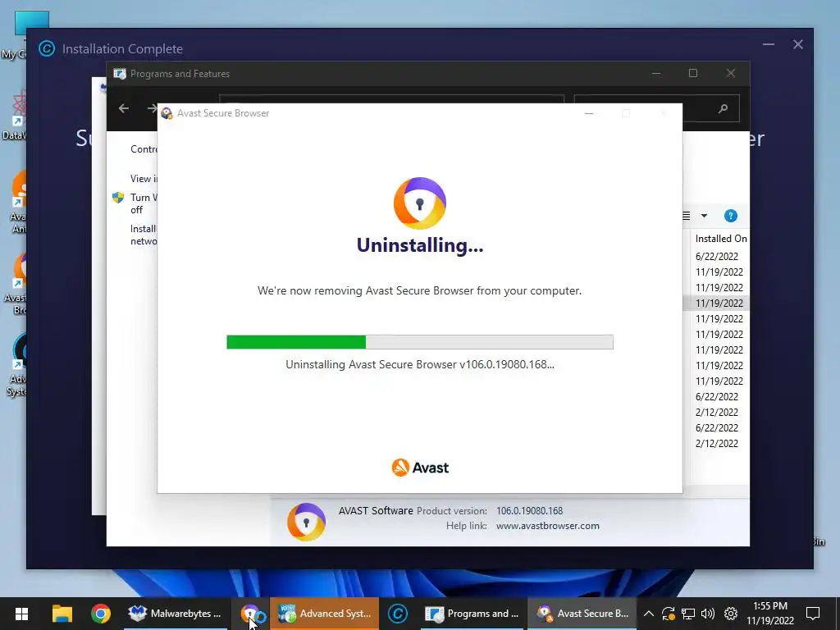Image resolution: width=840 pixels, height=630 pixels.
Task: Select the last 2/12/2022 installed date row
Action: tap(717, 444)
